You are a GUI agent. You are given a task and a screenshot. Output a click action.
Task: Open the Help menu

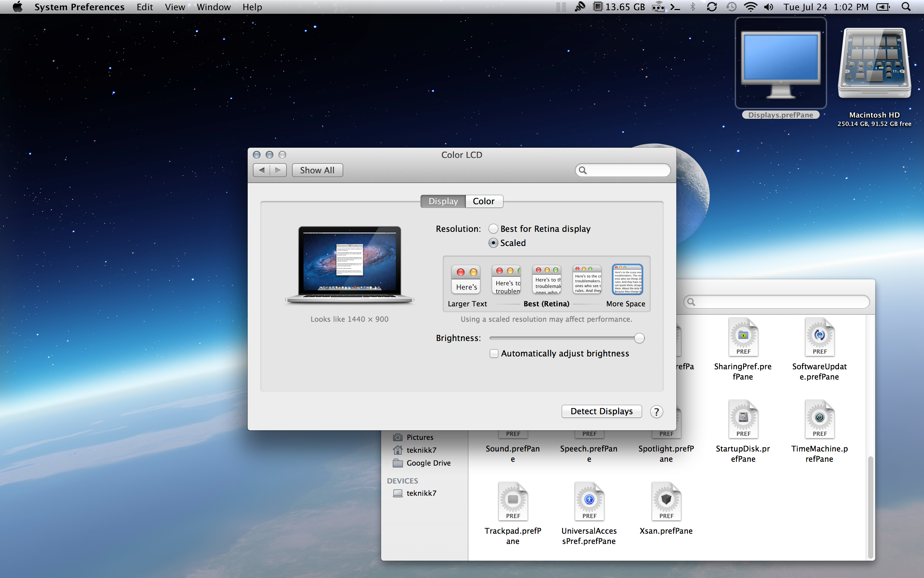252,7
